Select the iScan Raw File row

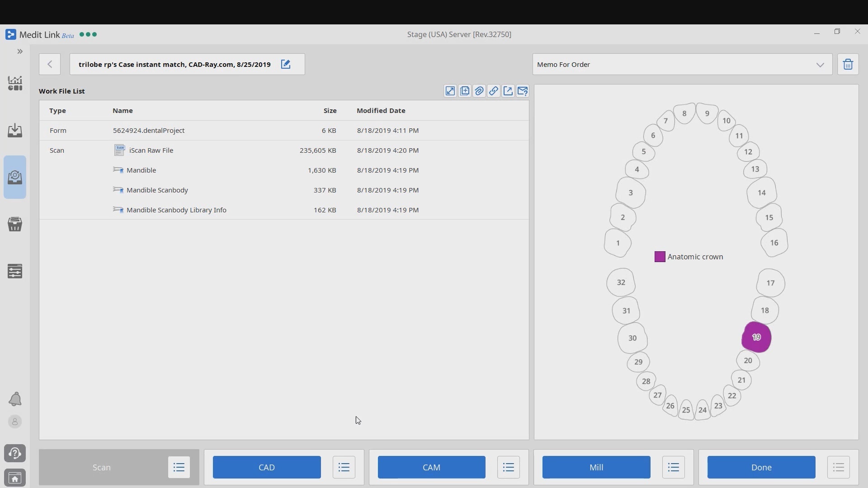point(284,150)
